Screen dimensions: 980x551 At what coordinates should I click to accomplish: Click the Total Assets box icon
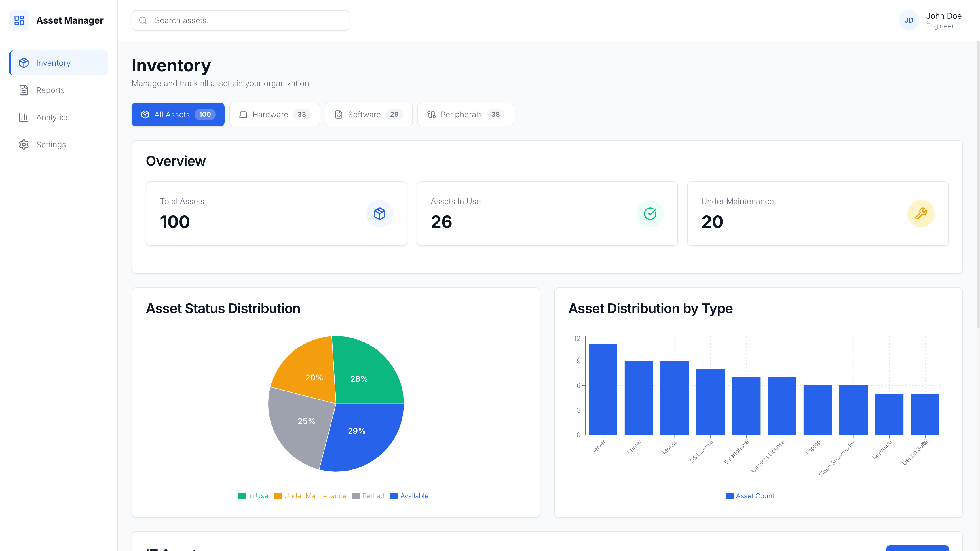pos(379,214)
